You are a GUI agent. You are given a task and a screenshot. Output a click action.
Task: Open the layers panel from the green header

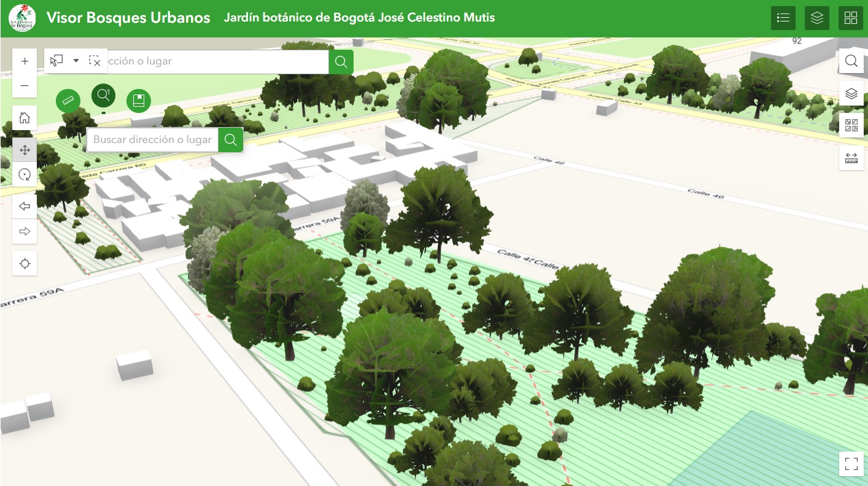[816, 18]
